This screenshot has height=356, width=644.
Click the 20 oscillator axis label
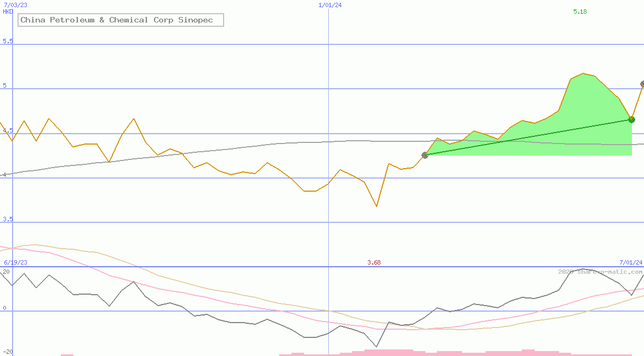click(x=6, y=272)
